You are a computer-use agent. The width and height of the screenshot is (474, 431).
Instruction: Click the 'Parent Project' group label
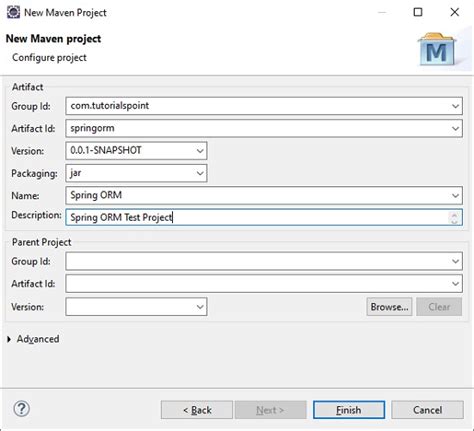click(x=42, y=242)
